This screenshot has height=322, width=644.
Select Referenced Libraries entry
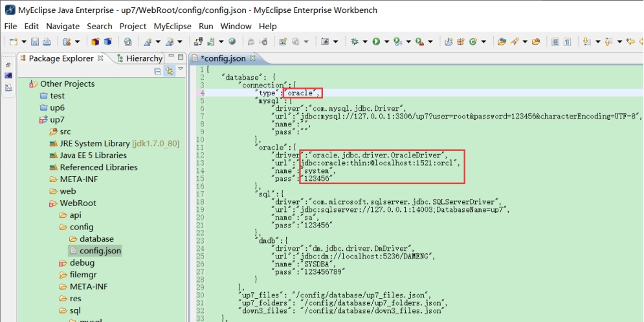(x=98, y=167)
